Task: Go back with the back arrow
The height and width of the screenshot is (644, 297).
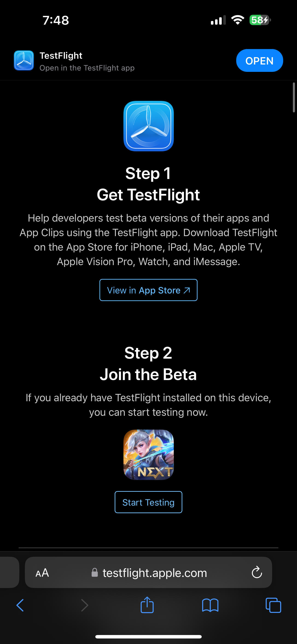Action: pyautogui.click(x=20, y=606)
